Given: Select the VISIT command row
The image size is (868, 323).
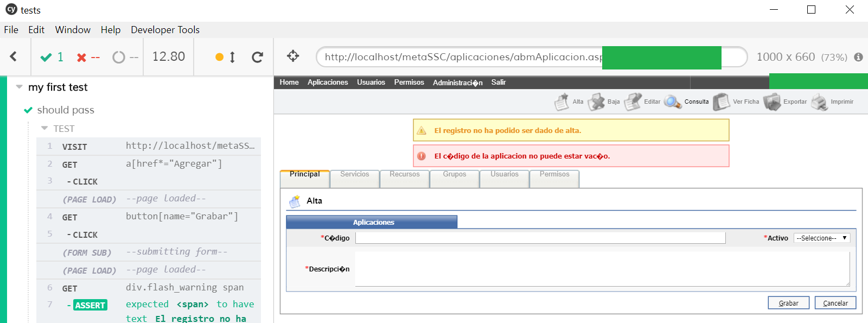Looking at the screenshot, I should [149, 146].
